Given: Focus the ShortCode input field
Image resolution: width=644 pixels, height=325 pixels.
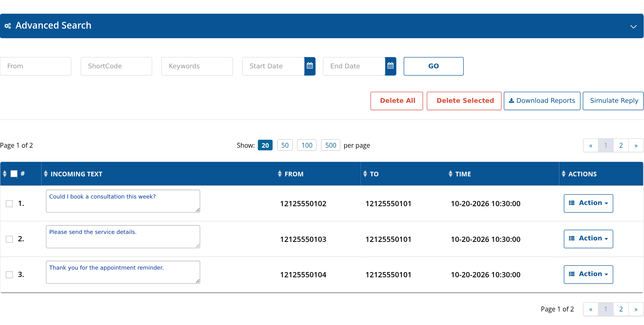Looking at the screenshot, I should click(116, 66).
